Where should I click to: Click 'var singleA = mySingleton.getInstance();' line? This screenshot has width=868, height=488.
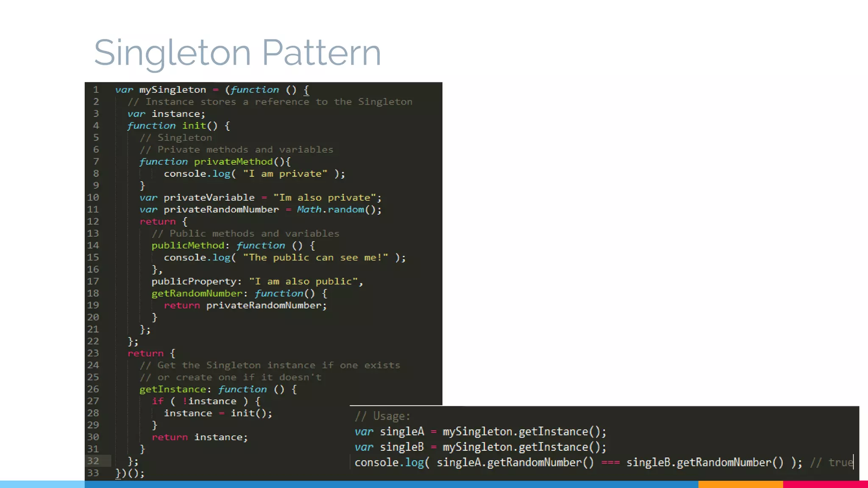pos(481,432)
